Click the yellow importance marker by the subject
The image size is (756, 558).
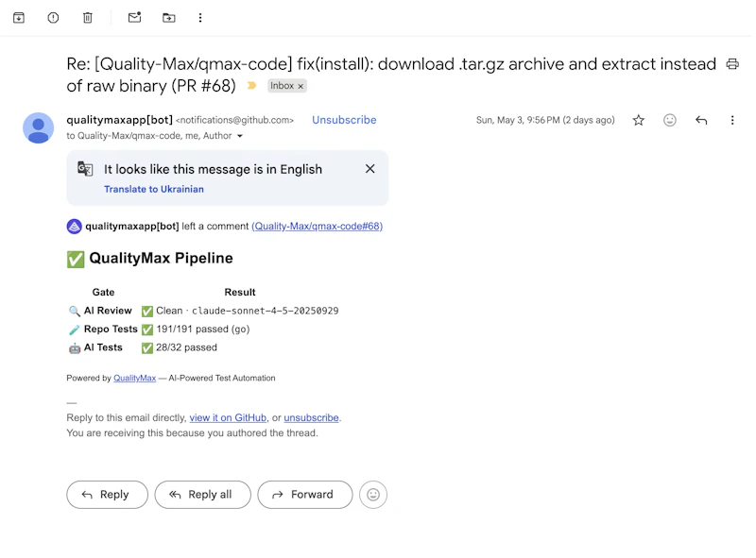(251, 86)
